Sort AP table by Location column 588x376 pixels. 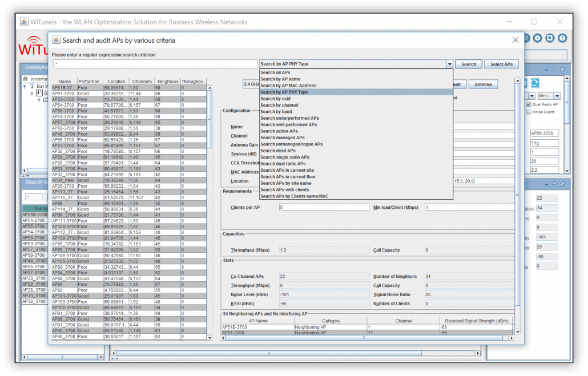(116, 82)
